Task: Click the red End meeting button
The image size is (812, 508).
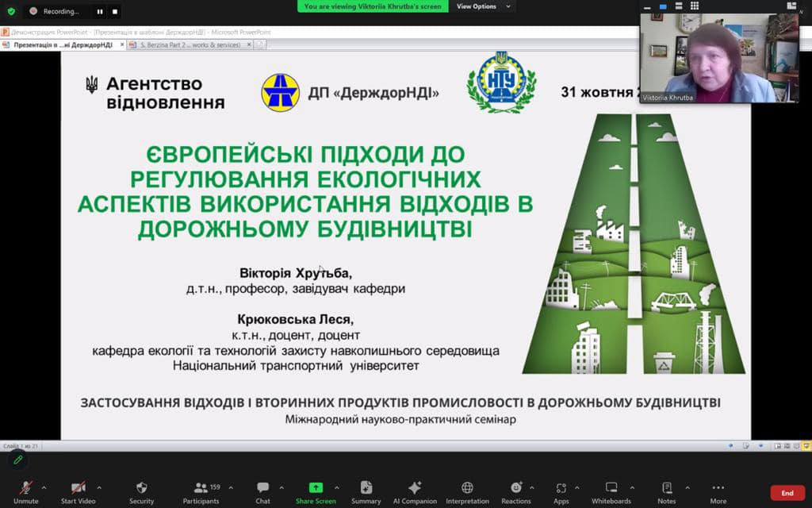Action: point(787,493)
